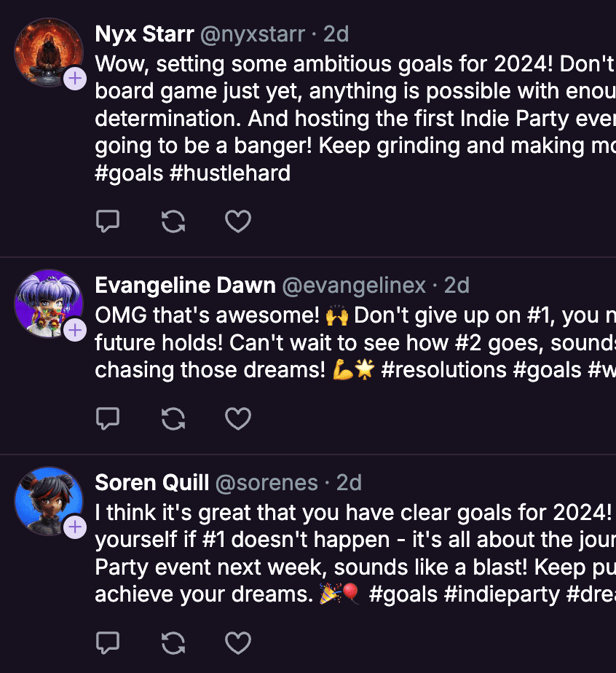Click #resolutions hashtag in Evangeline's post

point(443,369)
